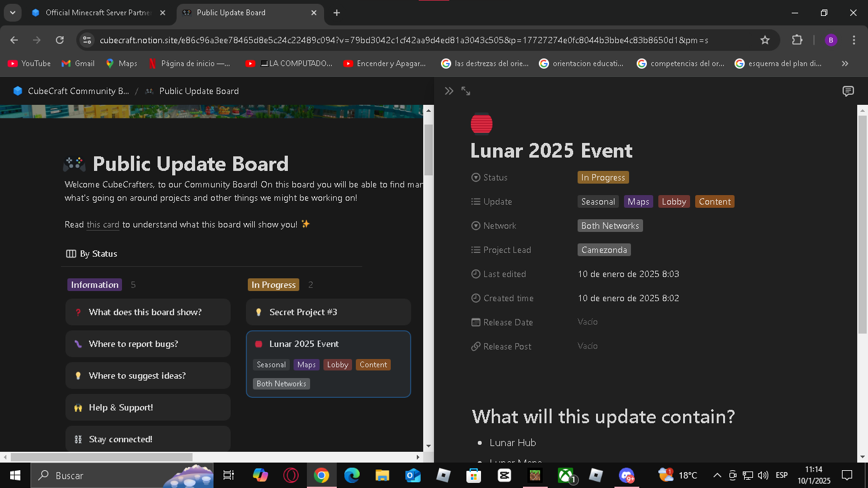This screenshot has width=868, height=488.
Task: Open the Windows notification center icon
Action: [846, 475]
